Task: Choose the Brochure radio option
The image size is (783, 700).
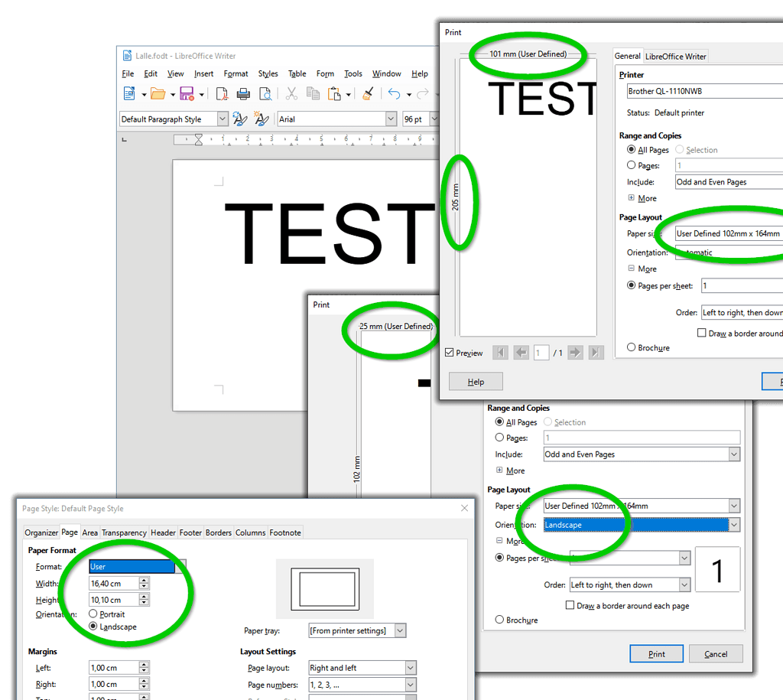Action: coord(632,347)
